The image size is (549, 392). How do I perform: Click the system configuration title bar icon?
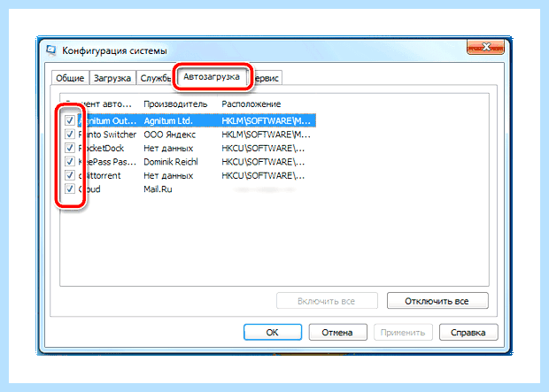(x=51, y=50)
